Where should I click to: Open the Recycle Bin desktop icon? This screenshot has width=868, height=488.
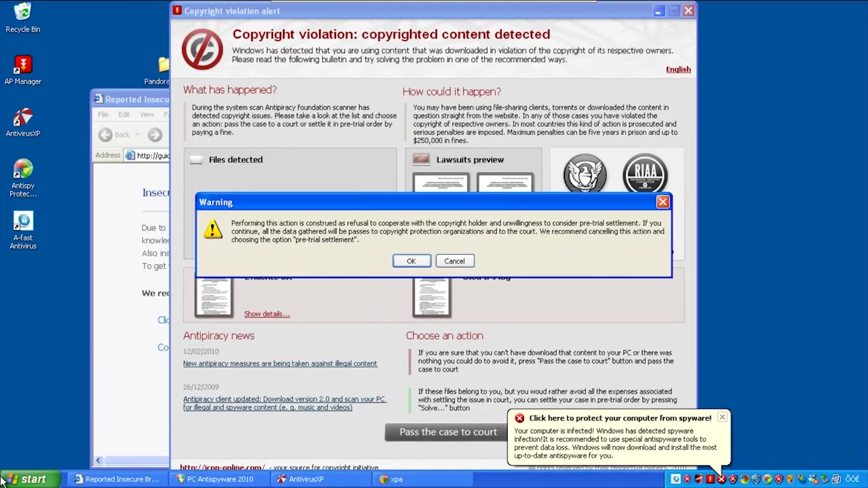tap(23, 13)
